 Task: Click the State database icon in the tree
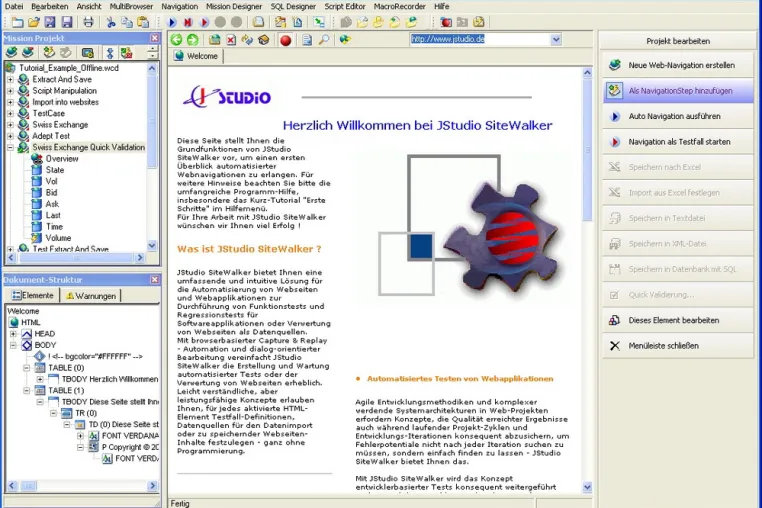pyautogui.click(x=36, y=170)
